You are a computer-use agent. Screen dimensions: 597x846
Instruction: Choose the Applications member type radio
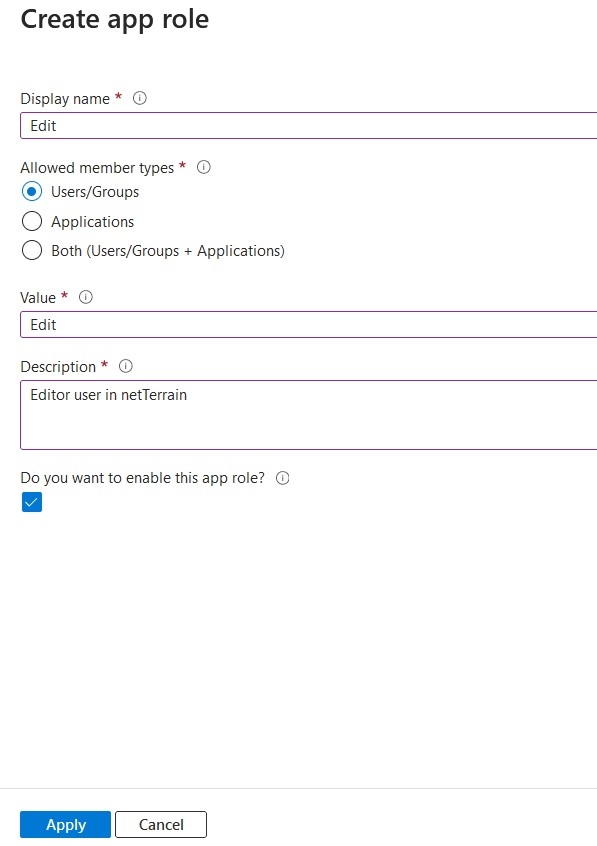point(32,221)
